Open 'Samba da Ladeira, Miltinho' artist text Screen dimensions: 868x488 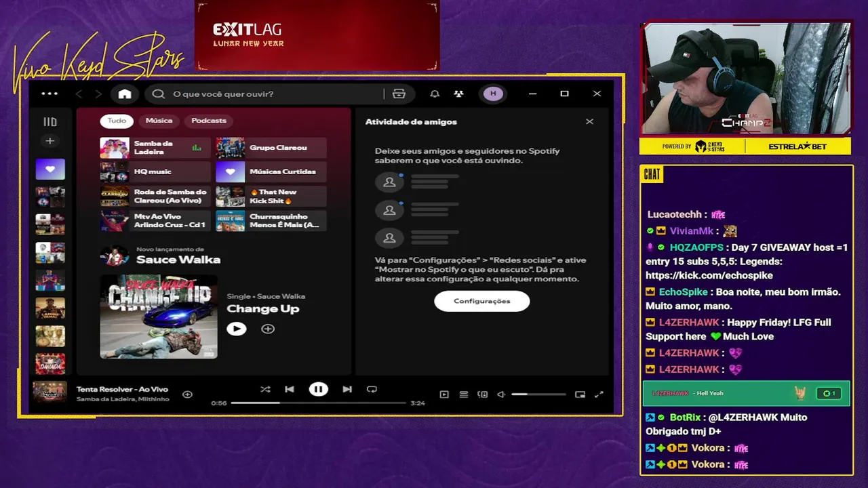(x=123, y=399)
